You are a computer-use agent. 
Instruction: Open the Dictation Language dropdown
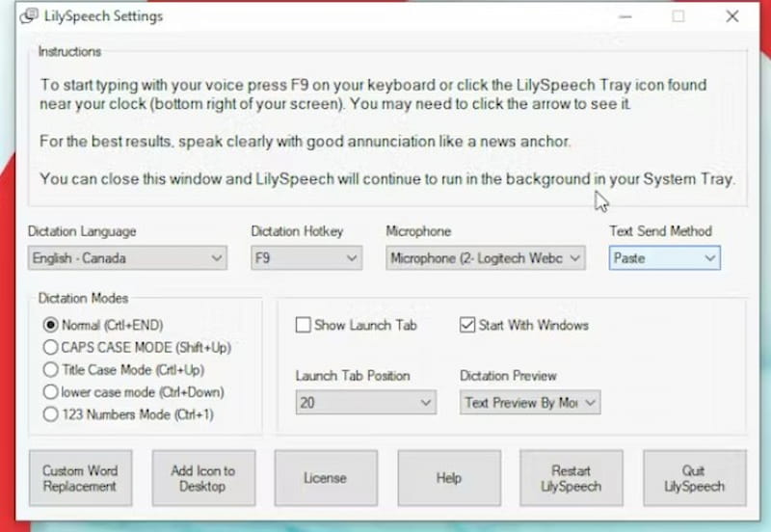(127, 258)
